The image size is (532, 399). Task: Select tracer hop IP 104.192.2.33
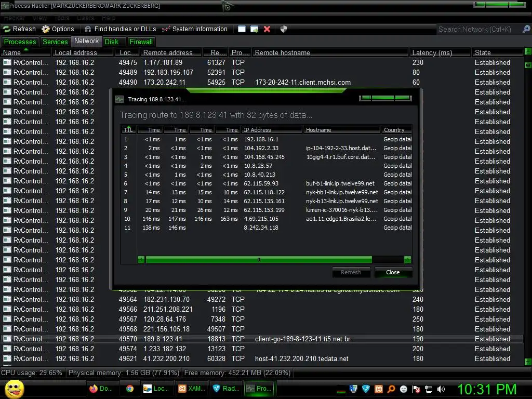click(261, 148)
